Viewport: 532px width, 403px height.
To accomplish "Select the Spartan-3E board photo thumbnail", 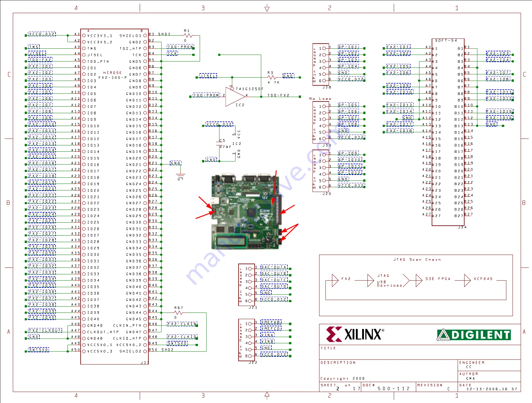I will (246, 211).
